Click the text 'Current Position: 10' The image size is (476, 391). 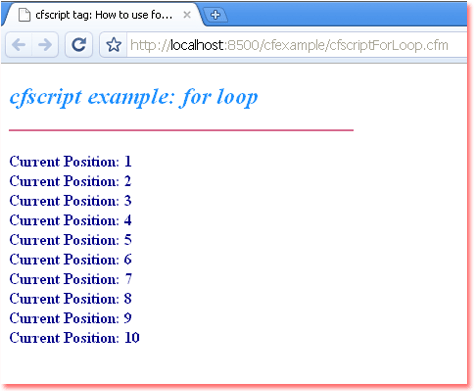pos(74,338)
